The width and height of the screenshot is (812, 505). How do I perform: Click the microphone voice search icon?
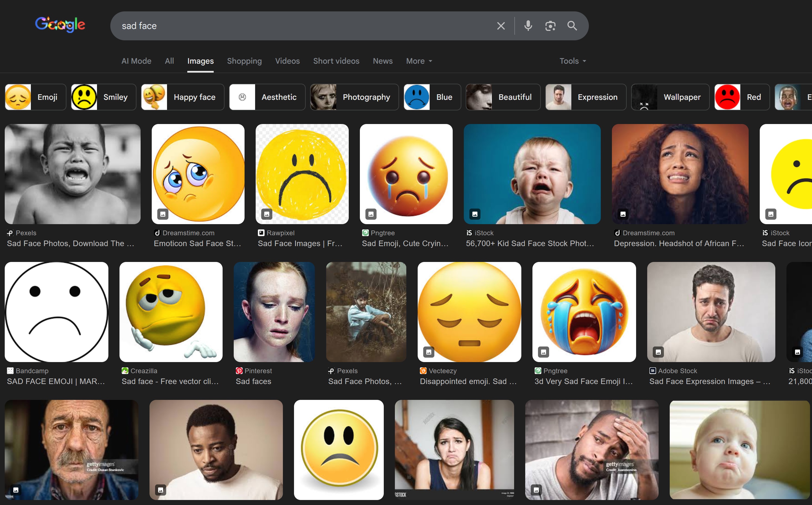pos(528,26)
